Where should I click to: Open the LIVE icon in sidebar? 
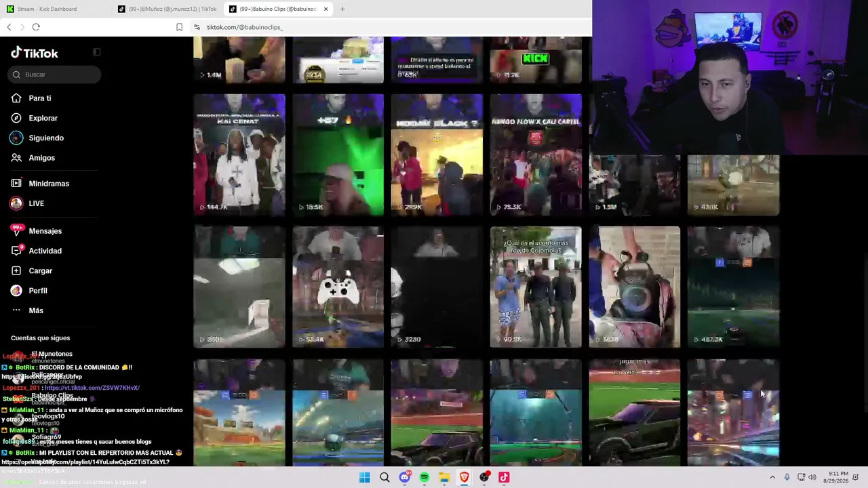pyautogui.click(x=16, y=203)
